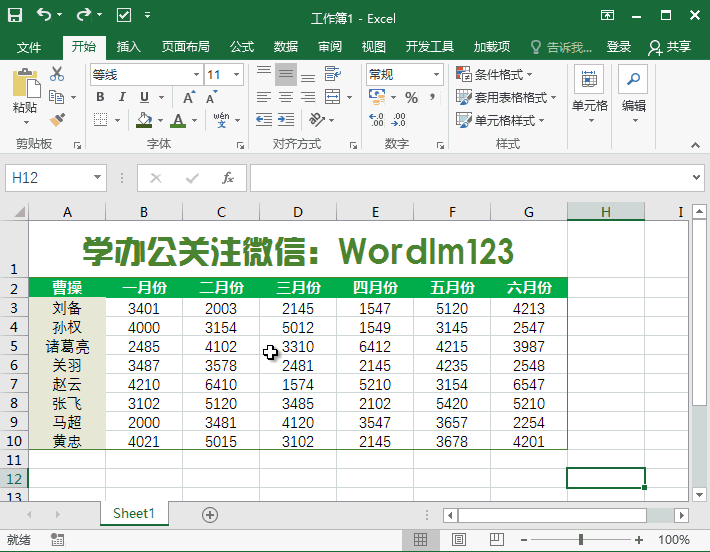This screenshot has width=710, height=552.
Task: Click the percent style icon
Action: pos(411,97)
